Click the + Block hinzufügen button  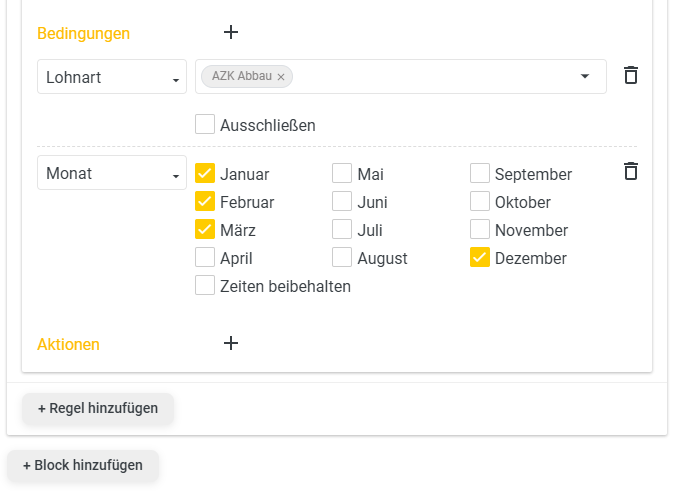click(x=83, y=465)
